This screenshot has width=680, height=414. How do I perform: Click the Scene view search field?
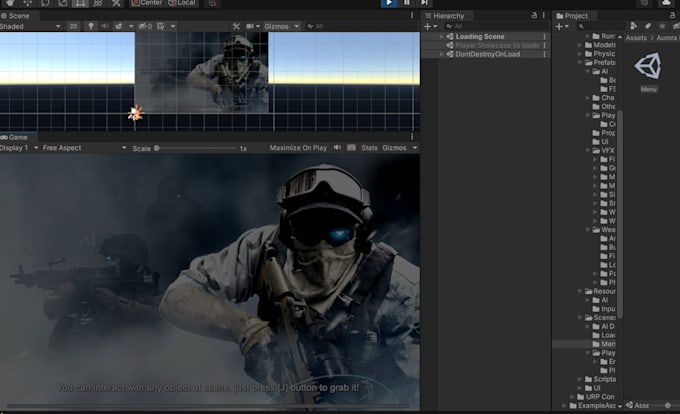click(360, 26)
